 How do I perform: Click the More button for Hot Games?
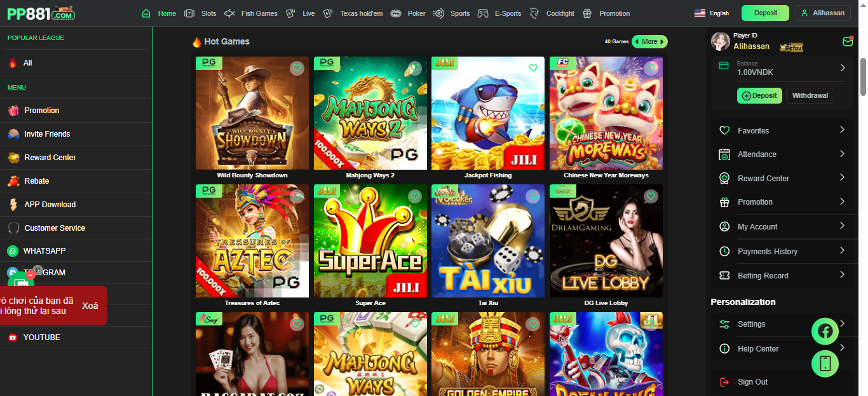click(x=649, y=41)
